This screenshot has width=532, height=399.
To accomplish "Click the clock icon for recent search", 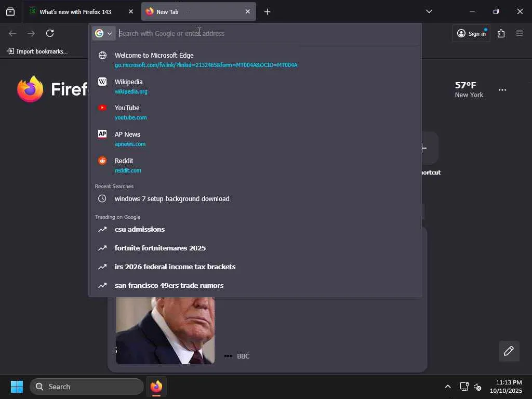I will [x=102, y=198].
